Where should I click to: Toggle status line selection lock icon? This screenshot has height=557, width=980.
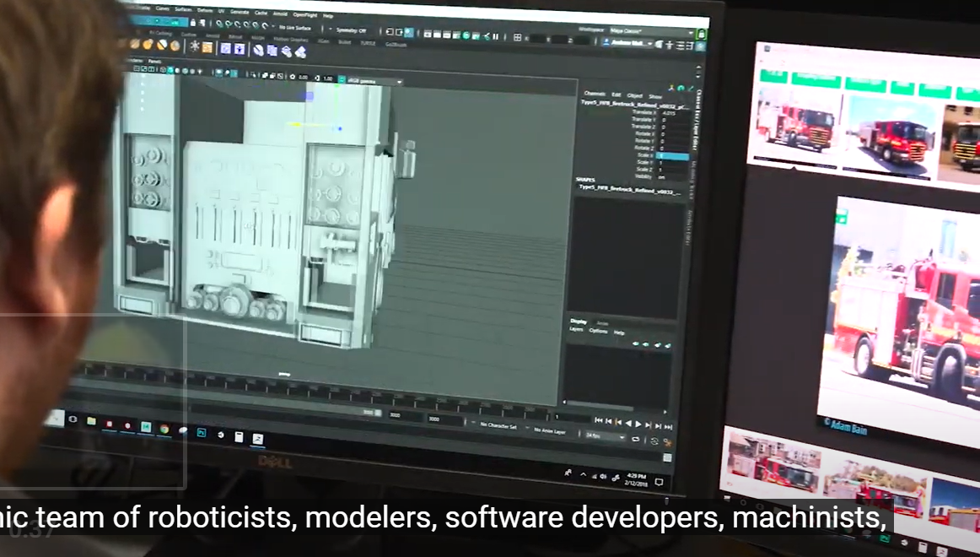193,23
